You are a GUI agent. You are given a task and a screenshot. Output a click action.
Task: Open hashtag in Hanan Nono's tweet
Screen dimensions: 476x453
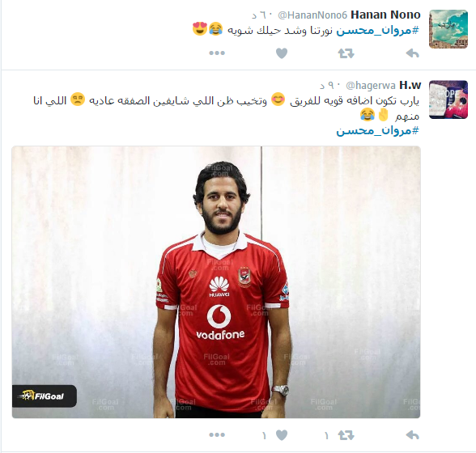(x=377, y=31)
